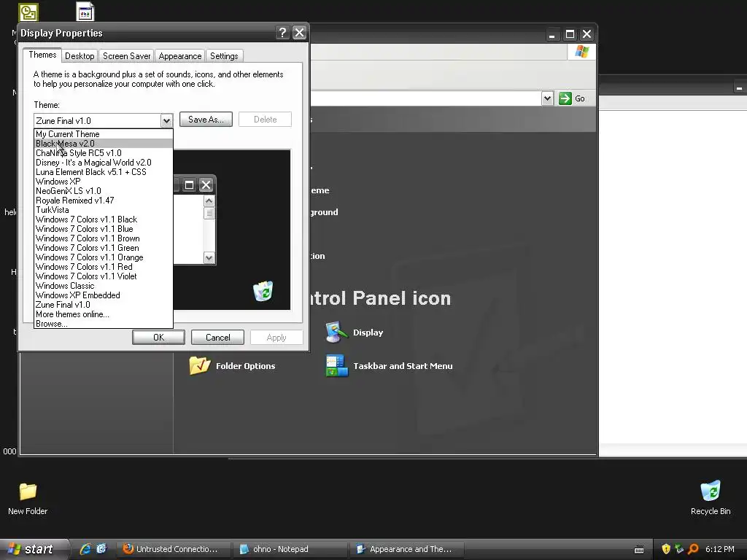Screen dimensions: 747x560
Task: Select Windows 7 Colors v1.1 Orange
Action: pyautogui.click(x=104, y=257)
